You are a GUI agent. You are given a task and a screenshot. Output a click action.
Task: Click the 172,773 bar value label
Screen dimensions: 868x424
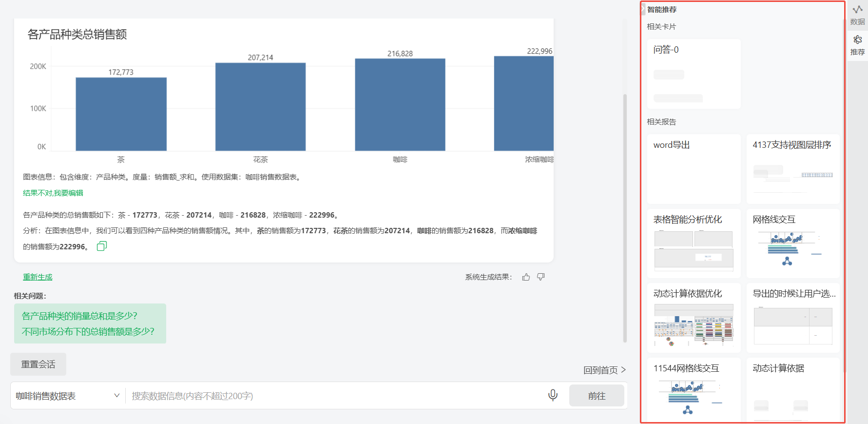coord(121,72)
